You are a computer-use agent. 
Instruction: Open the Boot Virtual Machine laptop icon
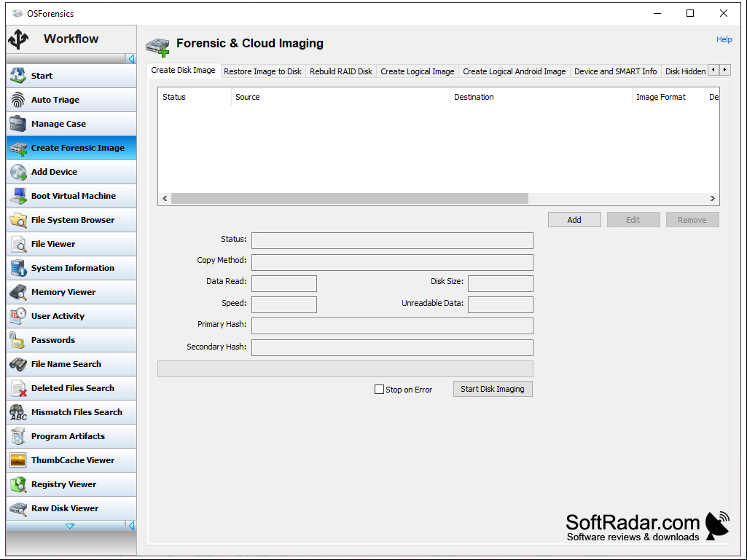18,196
